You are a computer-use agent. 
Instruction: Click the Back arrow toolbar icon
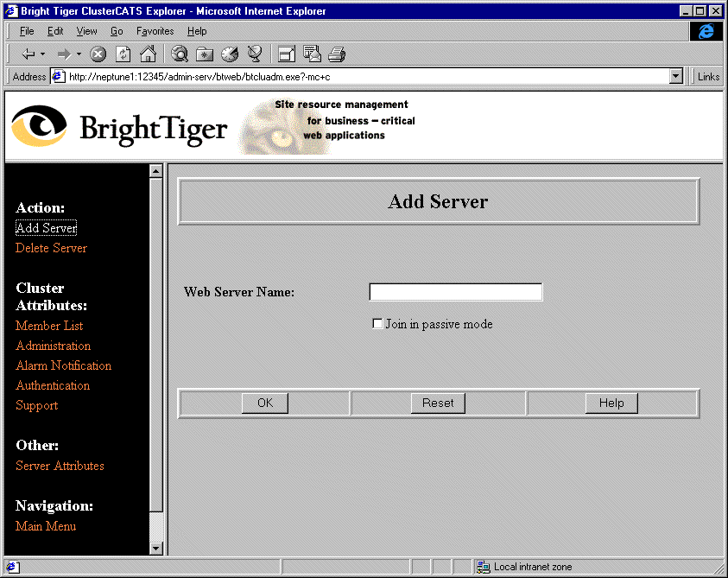tap(27, 54)
